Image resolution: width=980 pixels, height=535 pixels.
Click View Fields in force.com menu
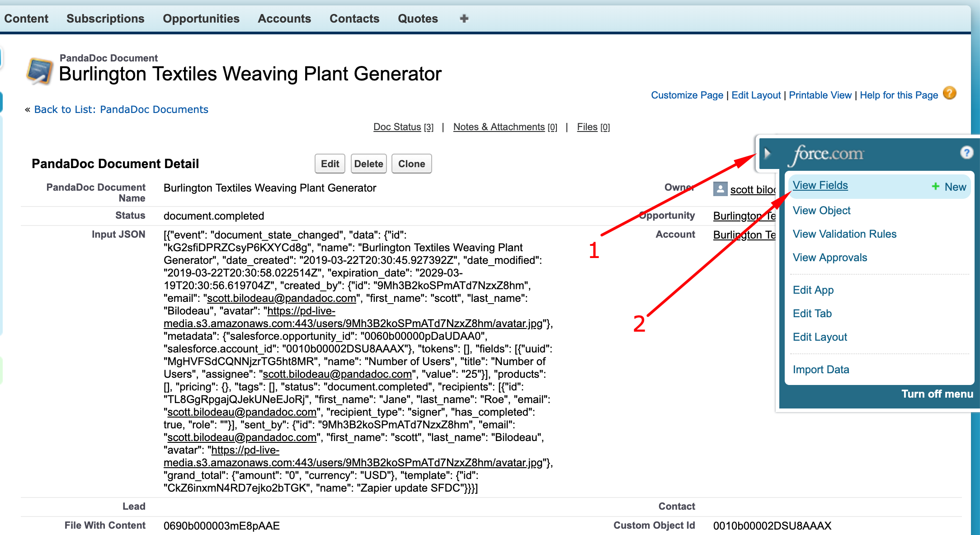820,185
